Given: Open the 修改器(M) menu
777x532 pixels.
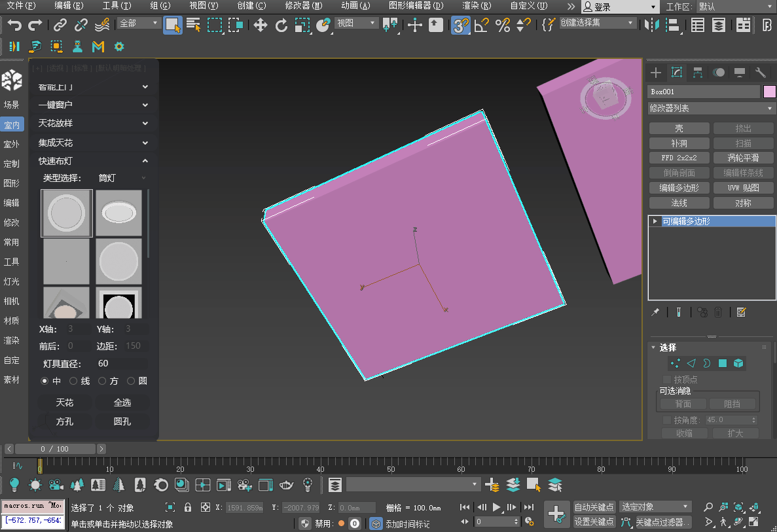Looking at the screenshot, I should pos(303,6).
